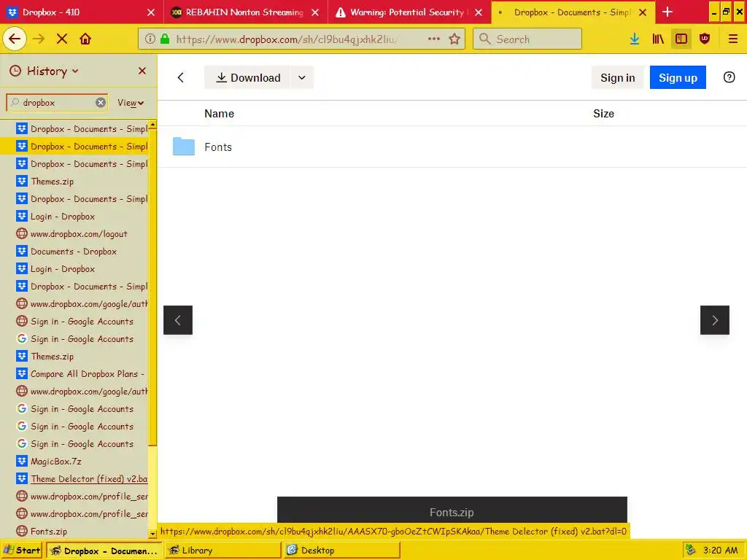Open the browser home page icon

pos(85,39)
